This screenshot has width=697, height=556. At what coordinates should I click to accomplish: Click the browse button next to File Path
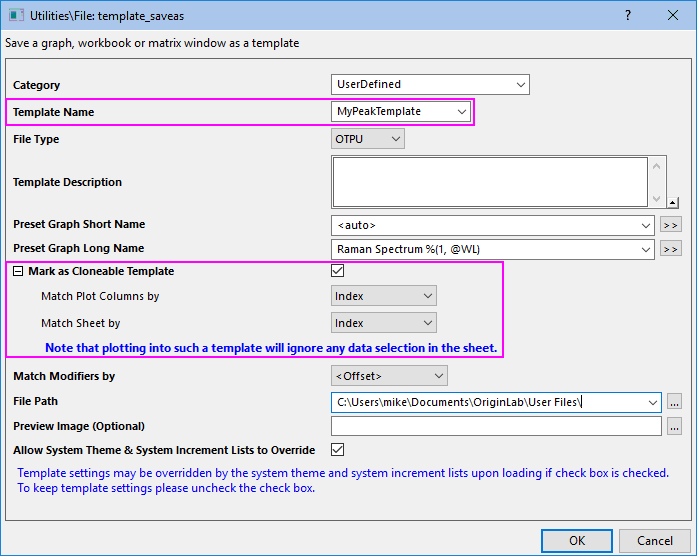(675, 403)
